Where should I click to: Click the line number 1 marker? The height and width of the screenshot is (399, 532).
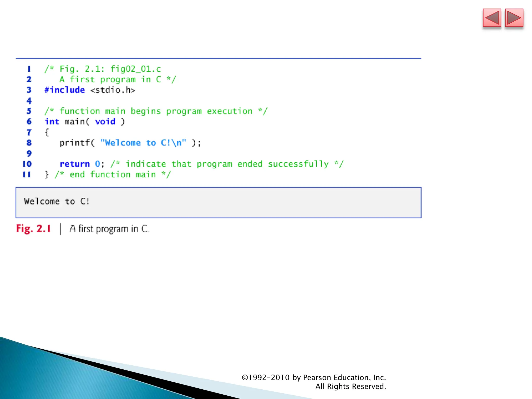pos(29,69)
